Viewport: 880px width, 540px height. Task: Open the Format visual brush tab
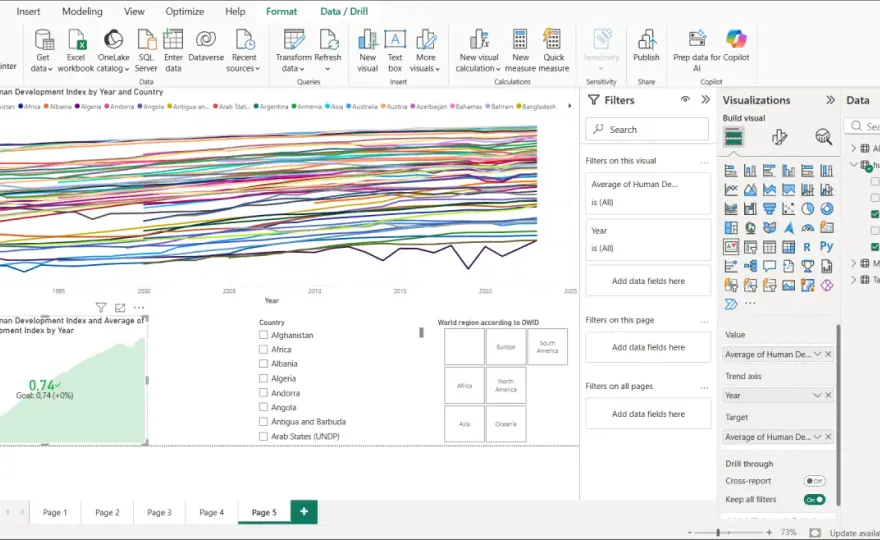[779, 137]
